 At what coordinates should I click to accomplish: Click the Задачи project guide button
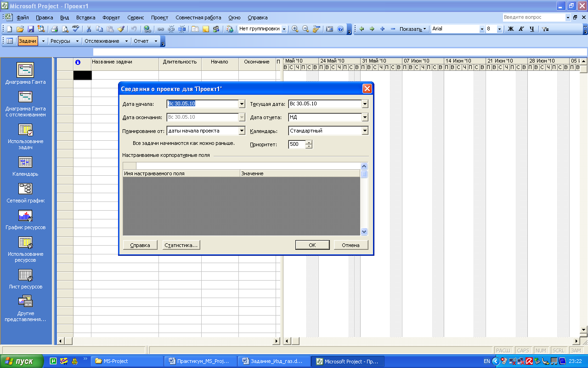(x=28, y=41)
